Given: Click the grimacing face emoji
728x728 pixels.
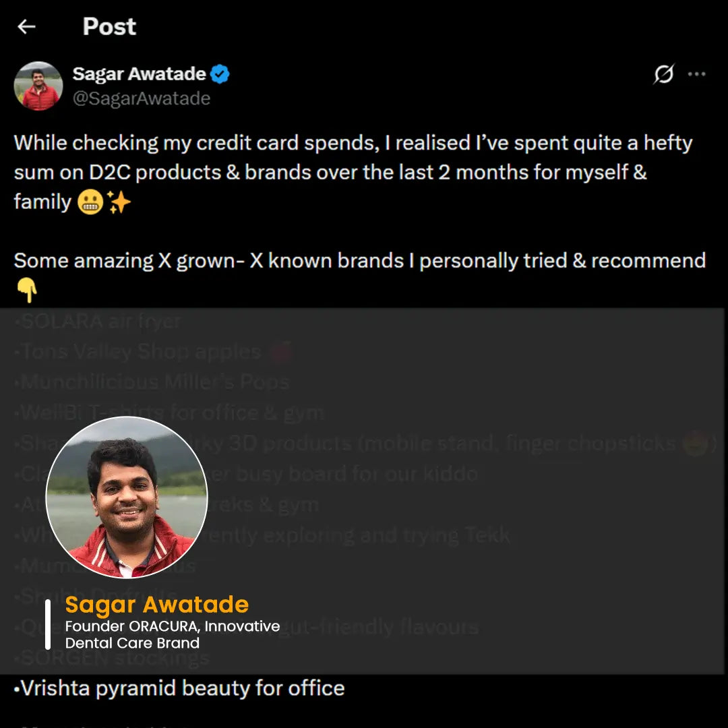Looking at the screenshot, I should [90, 202].
